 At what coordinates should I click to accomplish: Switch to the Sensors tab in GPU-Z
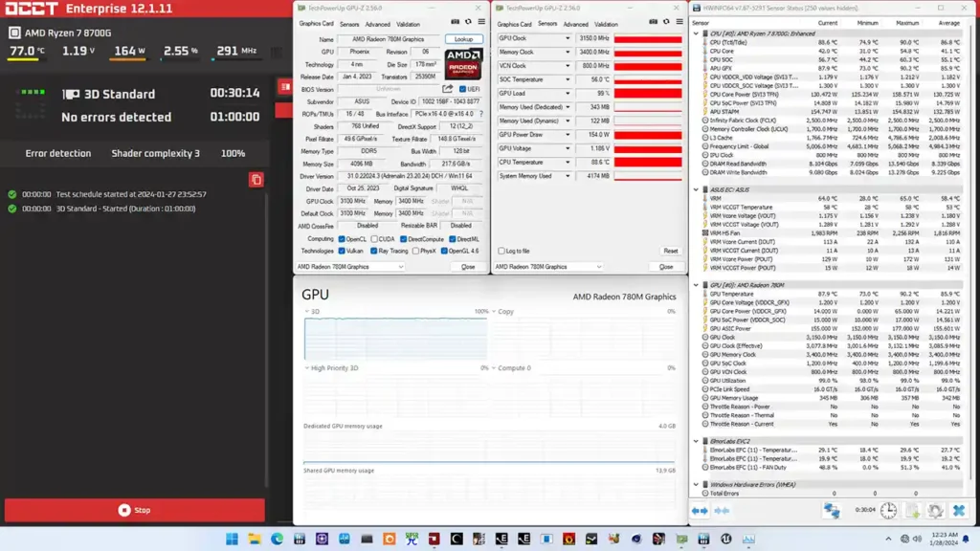point(349,25)
